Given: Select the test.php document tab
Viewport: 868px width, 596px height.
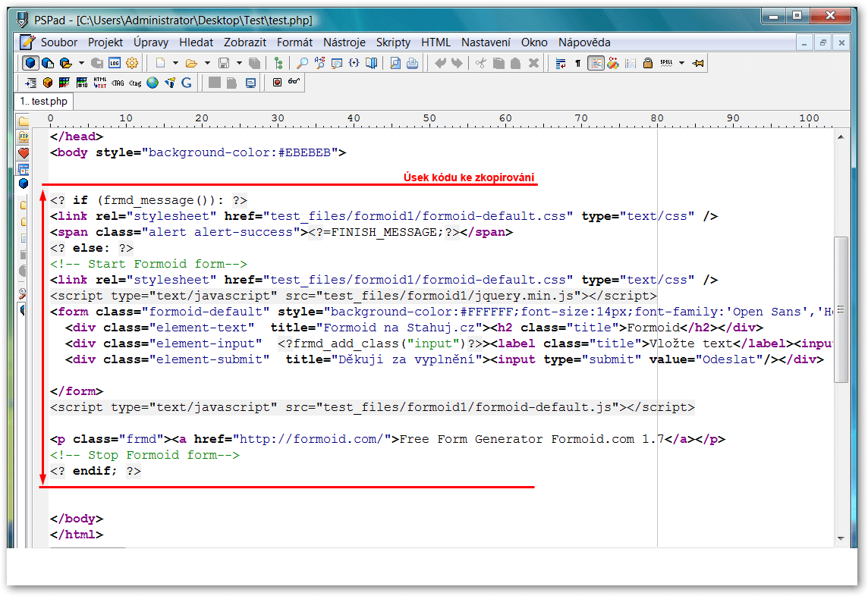Looking at the screenshot, I should 44,102.
